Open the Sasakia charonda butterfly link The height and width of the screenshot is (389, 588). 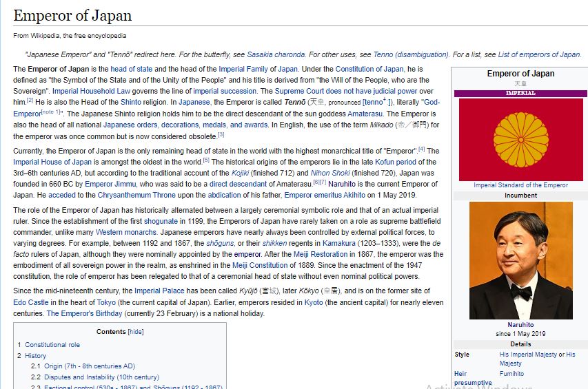tap(276, 54)
